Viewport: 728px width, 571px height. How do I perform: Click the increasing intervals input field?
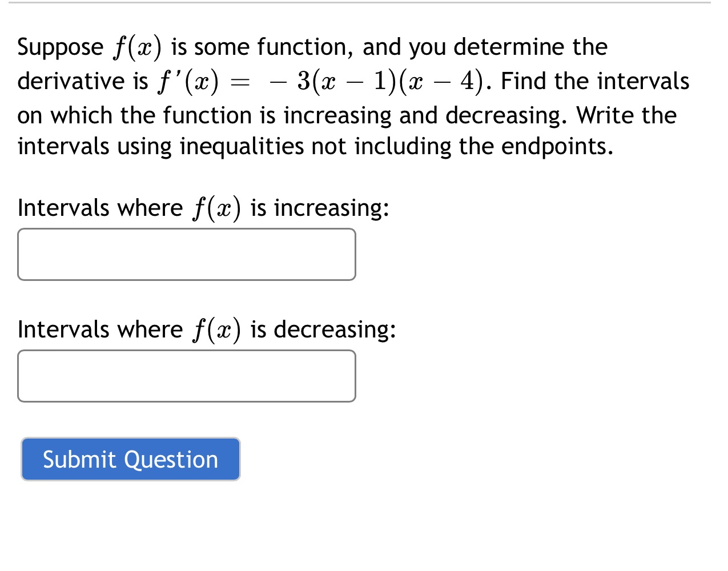(187, 254)
